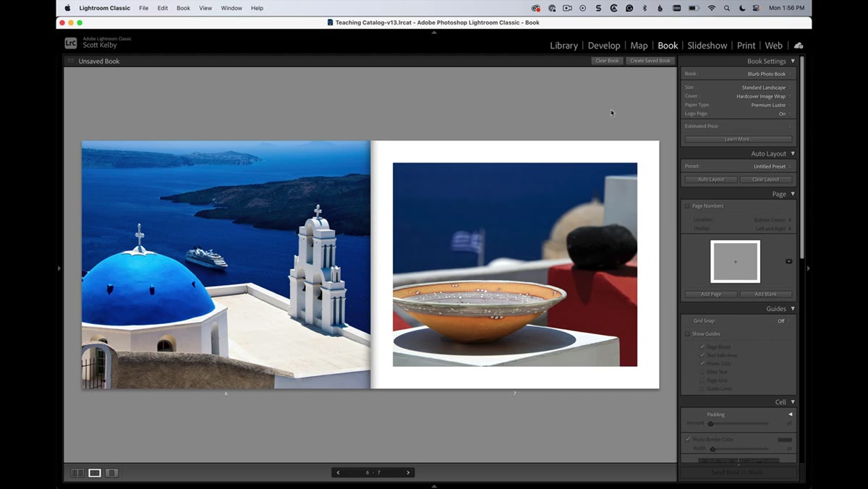Click Create Saved Book button

pos(650,61)
